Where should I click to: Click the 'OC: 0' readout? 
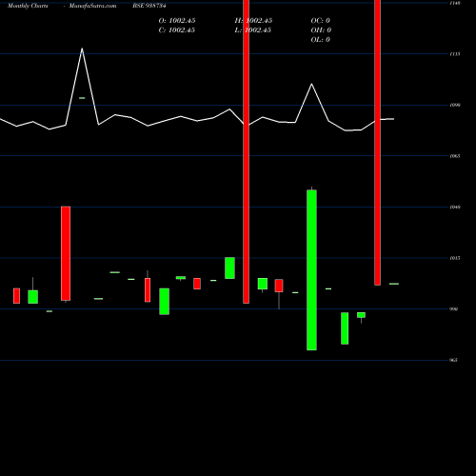click(321, 21)
